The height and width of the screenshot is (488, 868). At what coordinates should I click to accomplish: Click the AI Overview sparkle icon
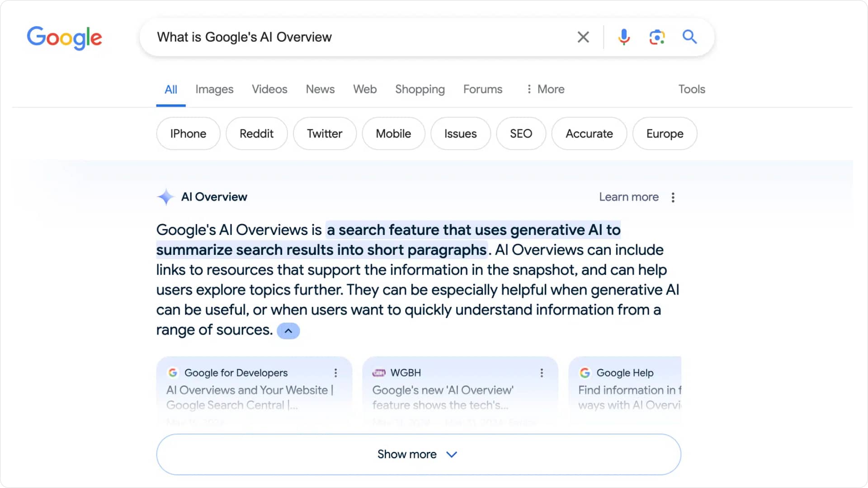click(x=165, y=197)
